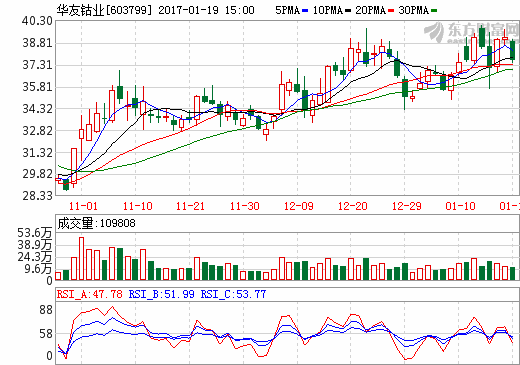This screenshot has height=365, width=520.
Task: Click the tallest red volume bar in early November
Action: pyautogui.click(x=81, y=258)
